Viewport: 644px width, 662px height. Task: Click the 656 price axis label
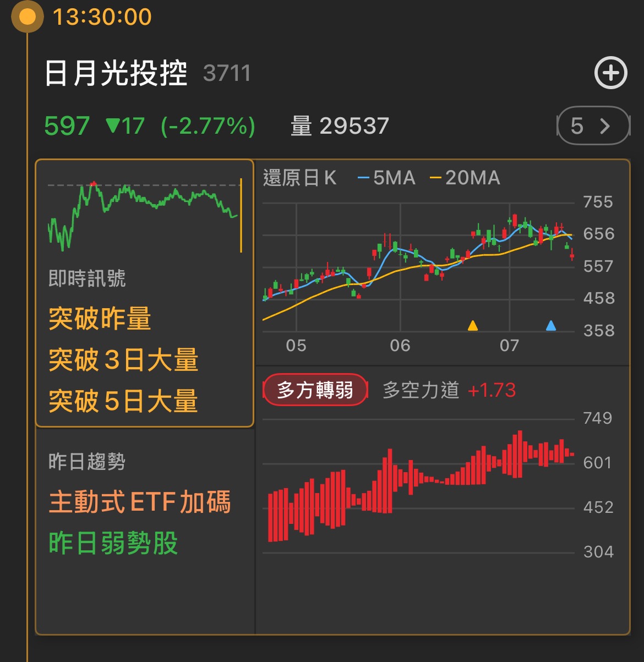point(598,234)
